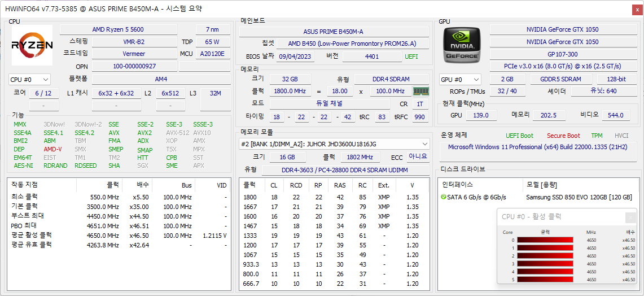
Task: Click the 6 / 12 core count field
Action: [44, 93]
